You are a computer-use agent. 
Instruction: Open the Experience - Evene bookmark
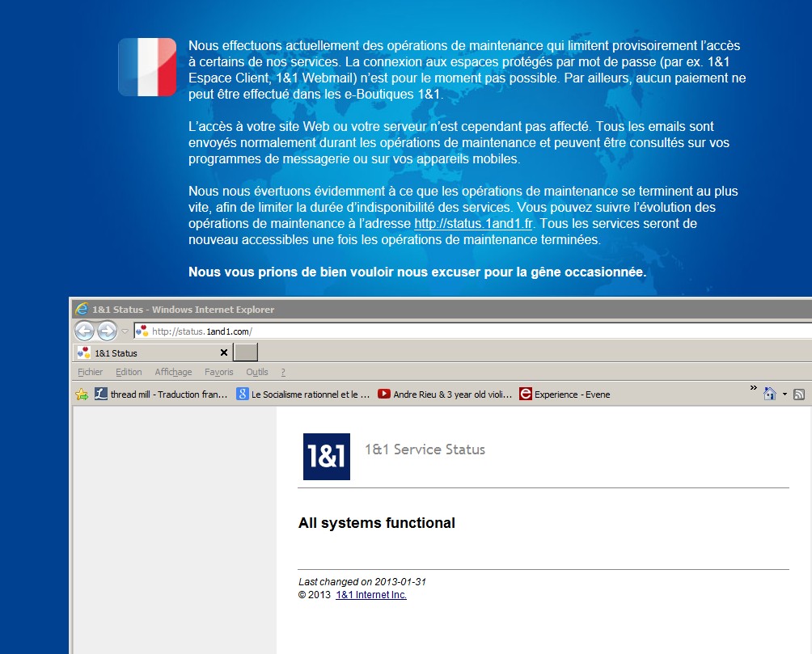565,394
